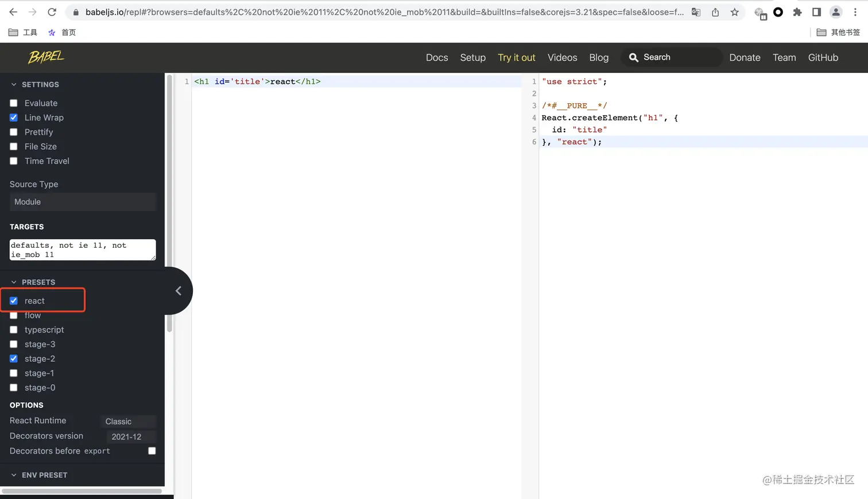This screenshot has width=868, height=499.
Task: Click the Babel logo
Action: pos(46,57)
